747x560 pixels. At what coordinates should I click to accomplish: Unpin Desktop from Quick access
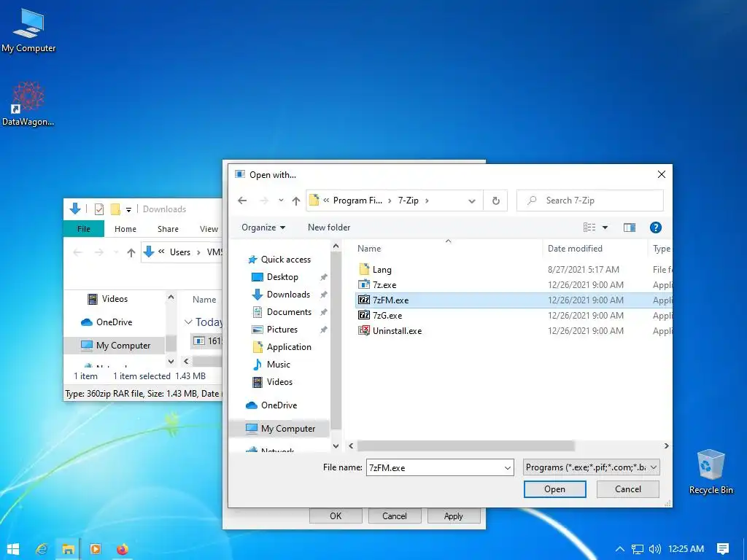click(323, 277)
